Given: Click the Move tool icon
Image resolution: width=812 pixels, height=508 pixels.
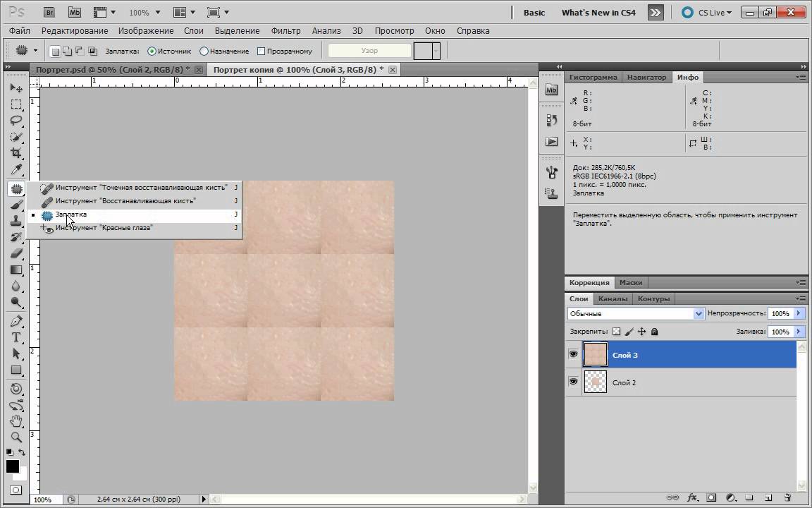Looking at the screenshot, I should [16, 88].
